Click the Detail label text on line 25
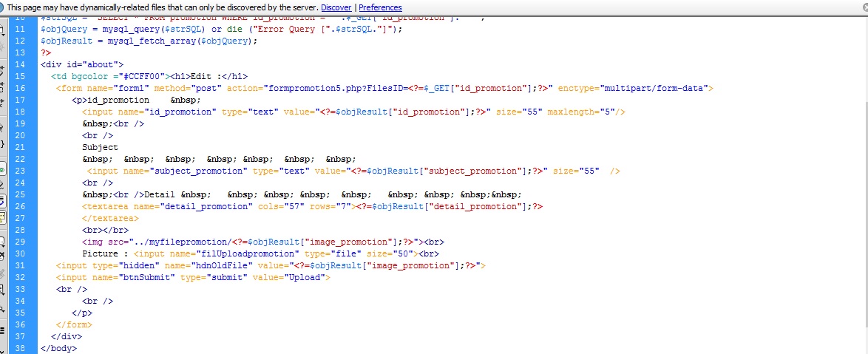 [160, 194]
